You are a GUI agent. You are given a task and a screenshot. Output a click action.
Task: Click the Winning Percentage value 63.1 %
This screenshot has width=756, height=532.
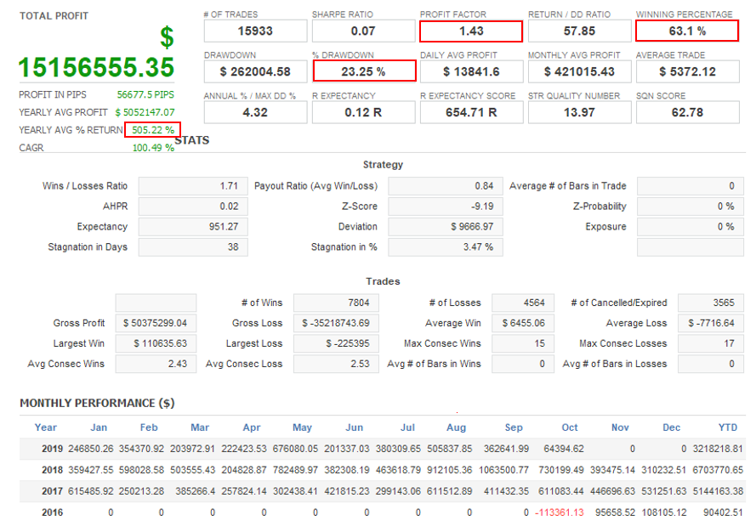[x=687, y=31]
